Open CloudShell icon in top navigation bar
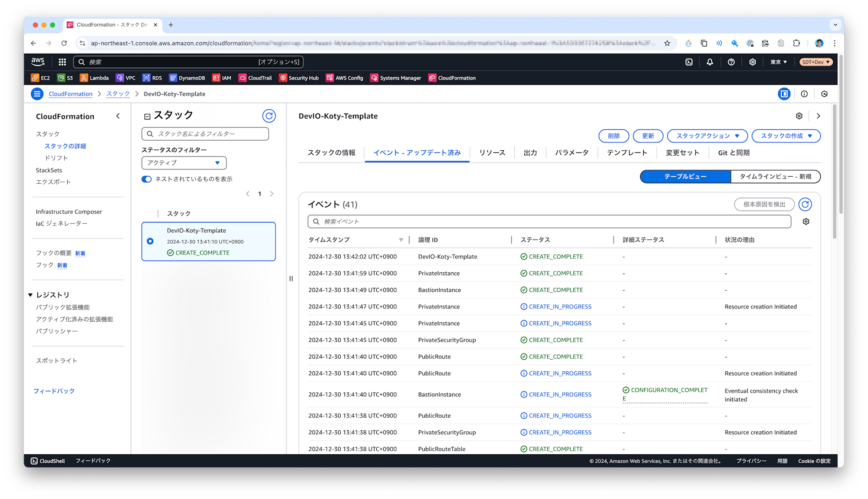 click(689, 62)
